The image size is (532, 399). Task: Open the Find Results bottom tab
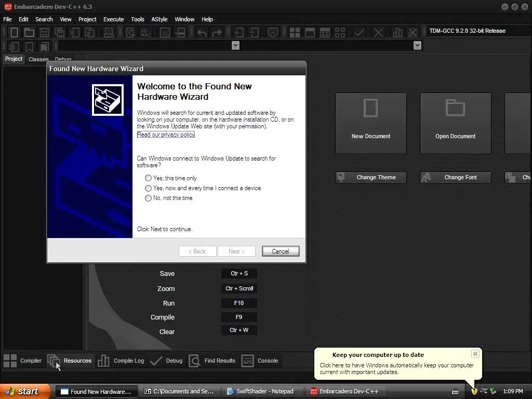pos(212,361)
